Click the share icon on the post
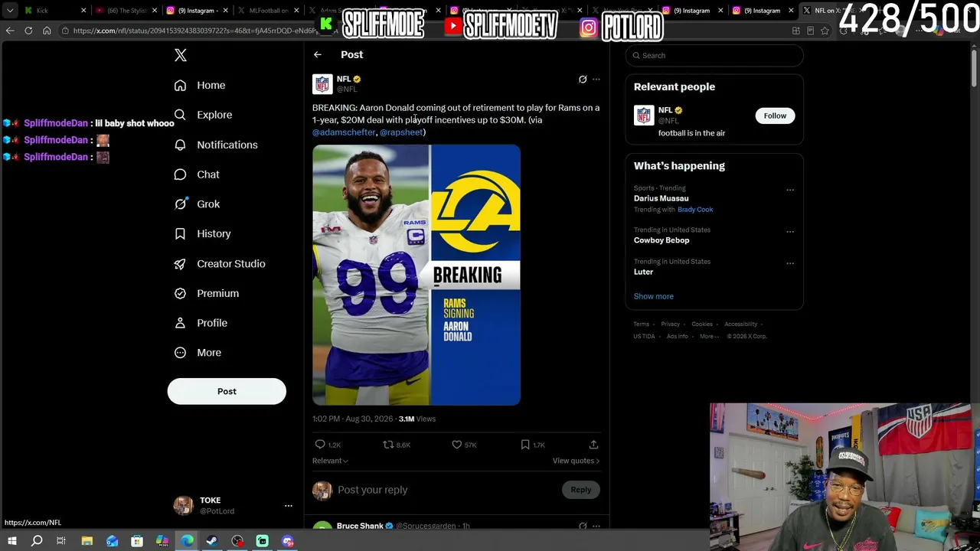The height and width of the screenshot is (551, 980). click(593, 445)
